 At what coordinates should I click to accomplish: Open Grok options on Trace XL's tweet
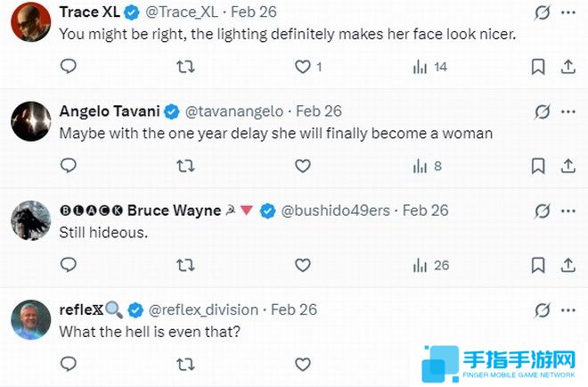[x=541, y=12]
